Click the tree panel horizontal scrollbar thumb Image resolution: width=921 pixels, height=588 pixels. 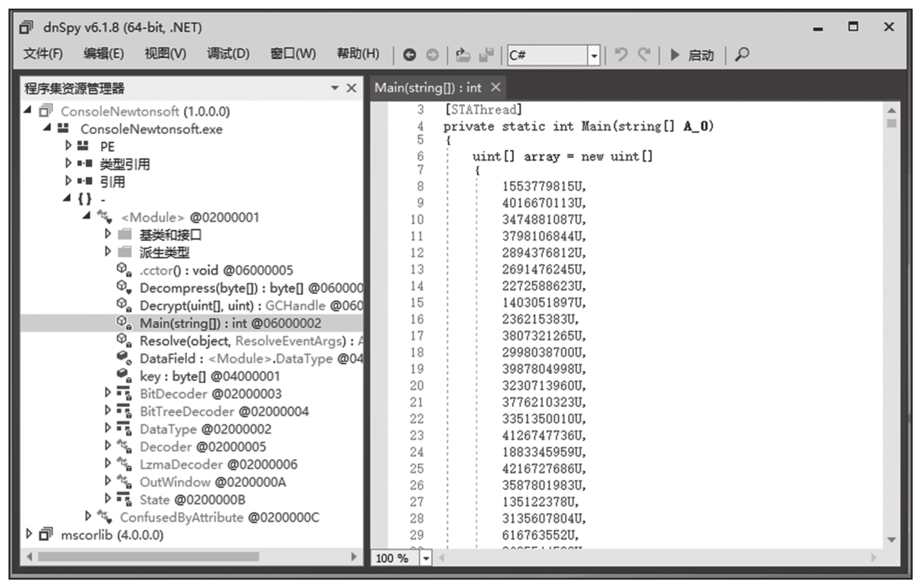point(149,556)
